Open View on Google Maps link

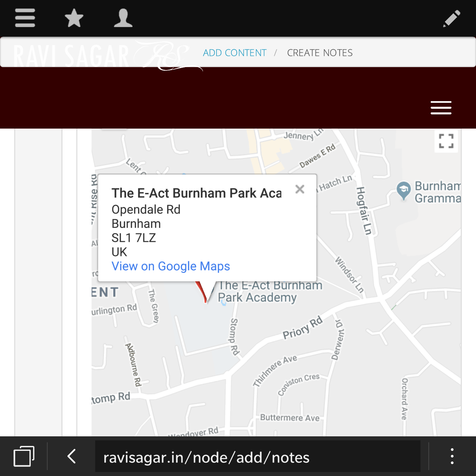(x=171, y=266)
